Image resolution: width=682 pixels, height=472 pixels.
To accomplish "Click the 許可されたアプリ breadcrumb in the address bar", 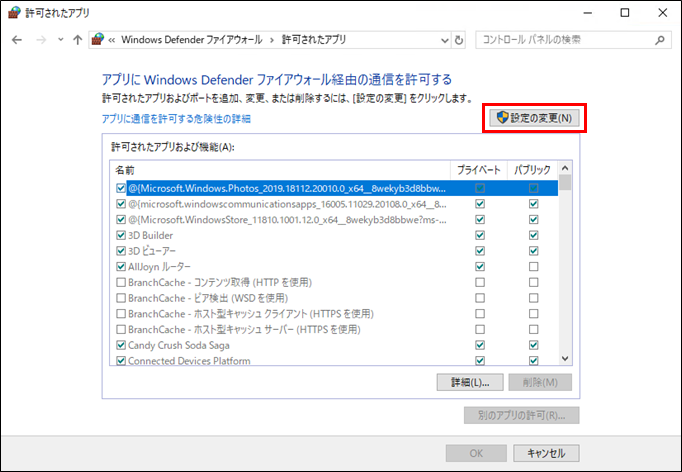I will click(314, 40).
